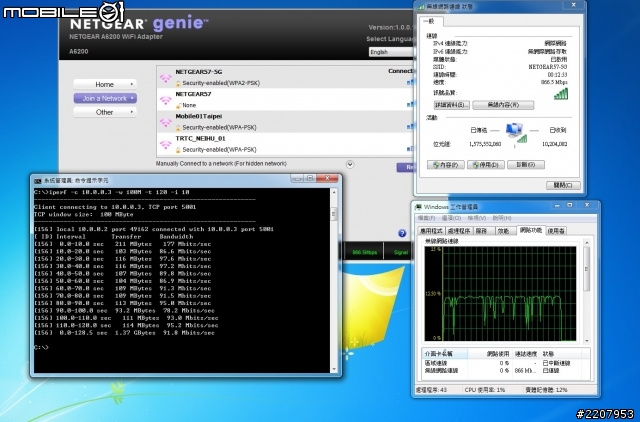Open the Home menu in genie sidebar
The width and height of the screenshot is (640, 422).
pos(105,84)
